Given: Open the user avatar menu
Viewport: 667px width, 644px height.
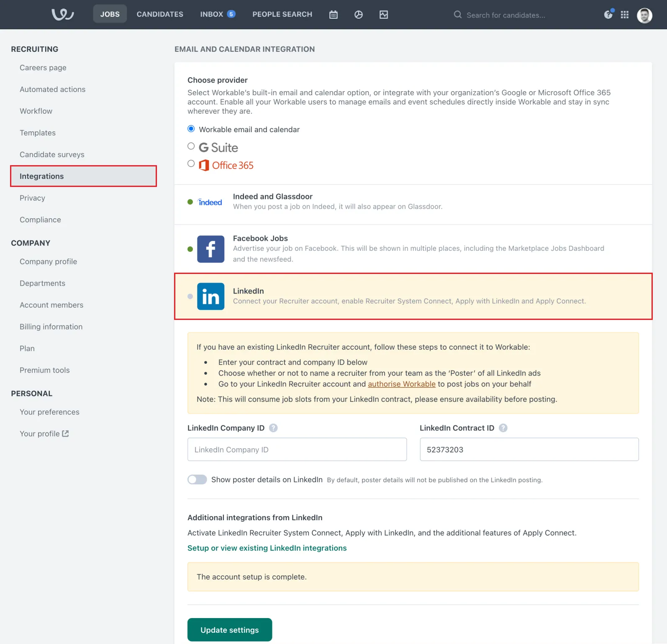Looking at the screenshot, I should [644, 15].
